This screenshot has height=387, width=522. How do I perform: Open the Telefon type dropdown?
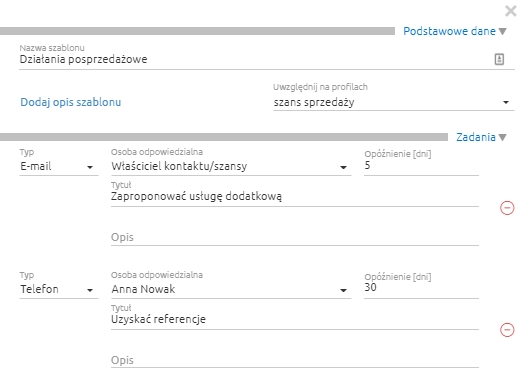[x=59, y=289]
